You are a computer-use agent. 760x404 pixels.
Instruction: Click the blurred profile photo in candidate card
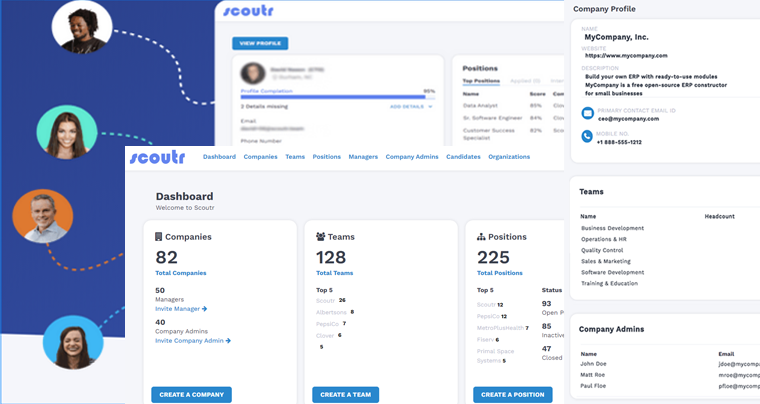(253, 73)
